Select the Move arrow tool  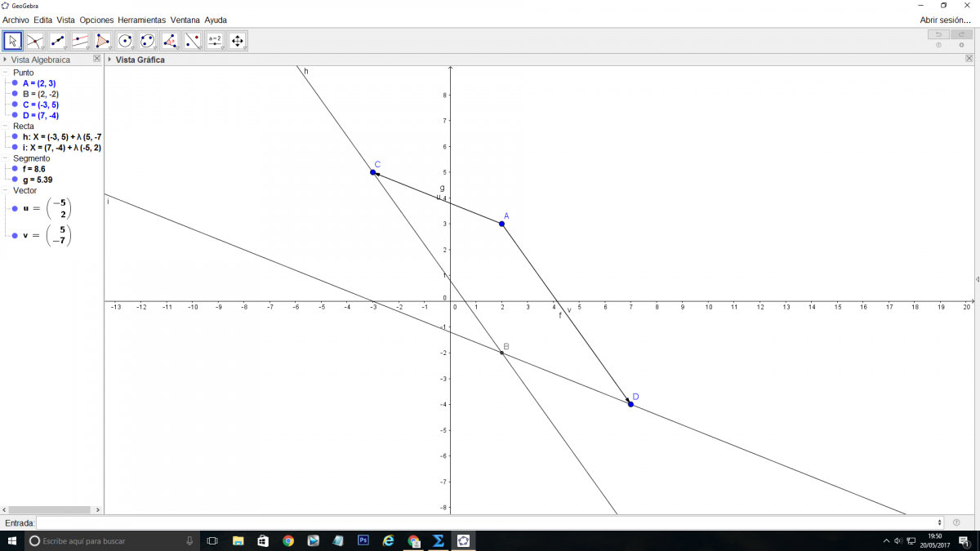pos(13,40)
